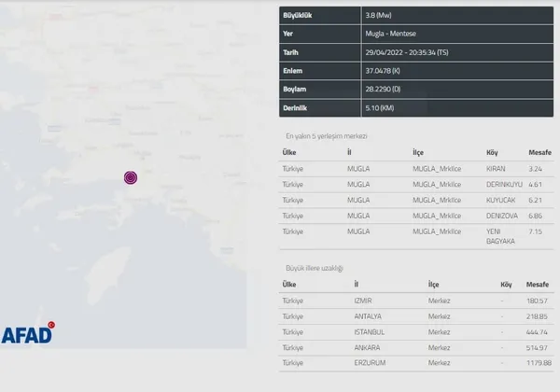The image size is (560, 392).
Task: Click the YENI BAGYAKA village cell
Action: [500, 236]
